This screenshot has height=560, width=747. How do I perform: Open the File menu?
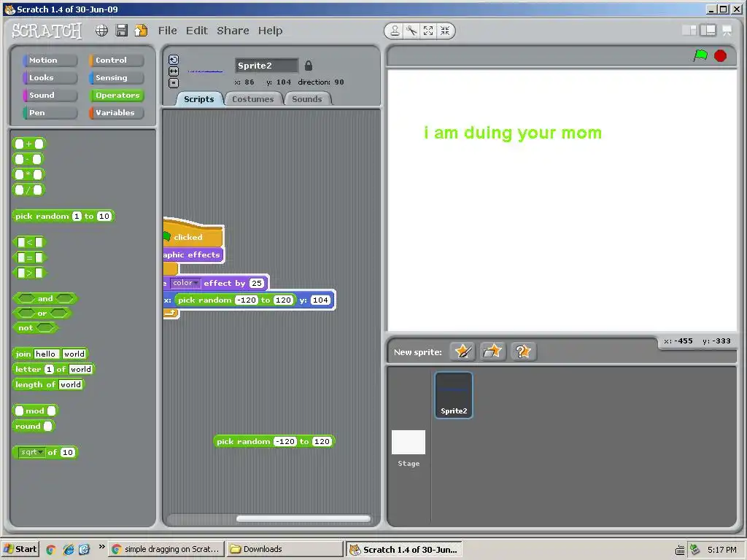click(168, 31)
